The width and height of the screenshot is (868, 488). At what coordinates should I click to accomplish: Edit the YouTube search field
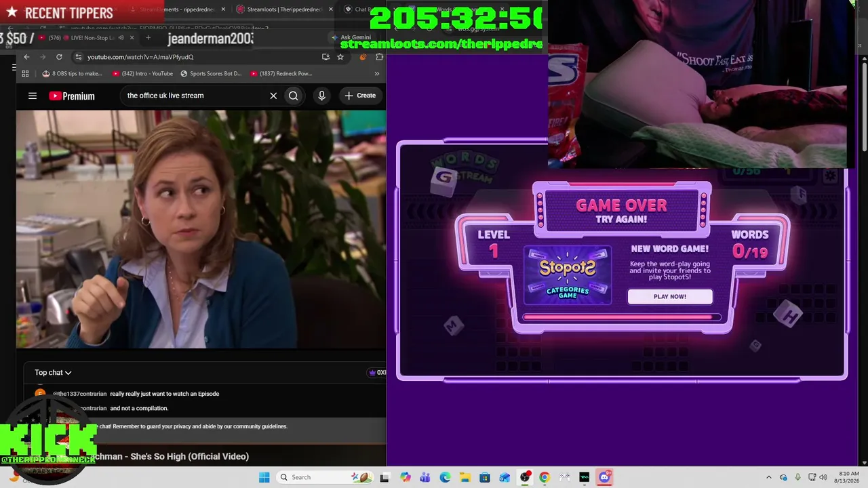coord(195,96)
